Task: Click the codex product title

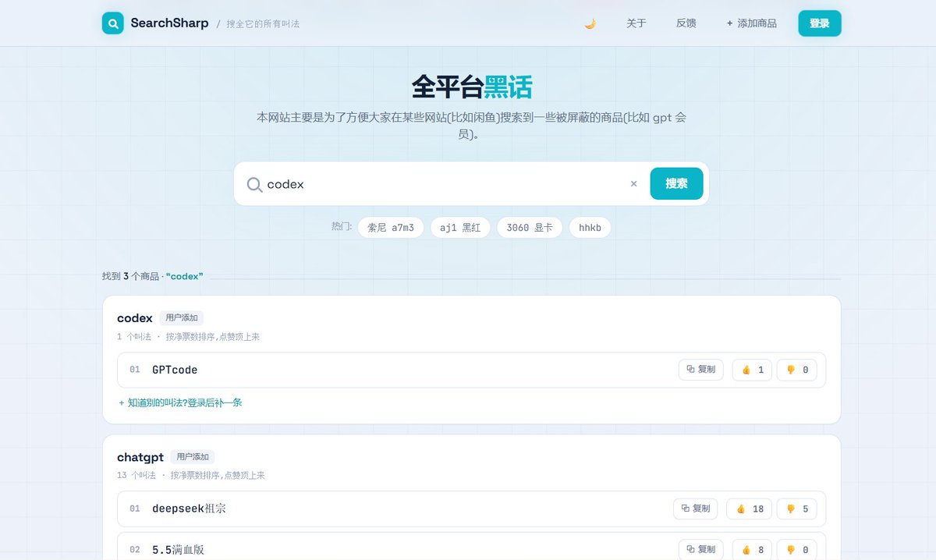Action: tap(135, 318)
